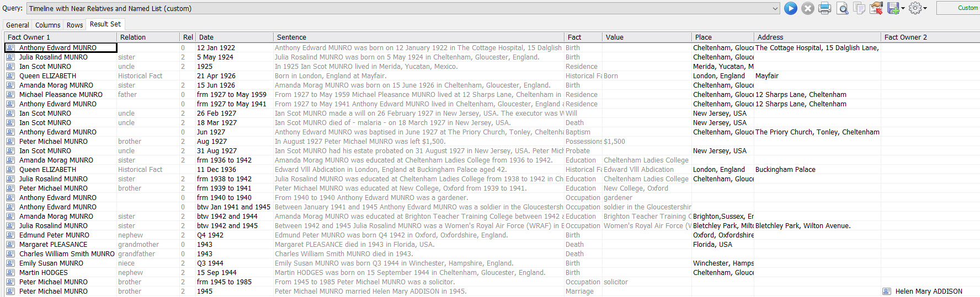Open the Query selection combo box
This screenshot has width=980, height=297.
coord(403,8)
